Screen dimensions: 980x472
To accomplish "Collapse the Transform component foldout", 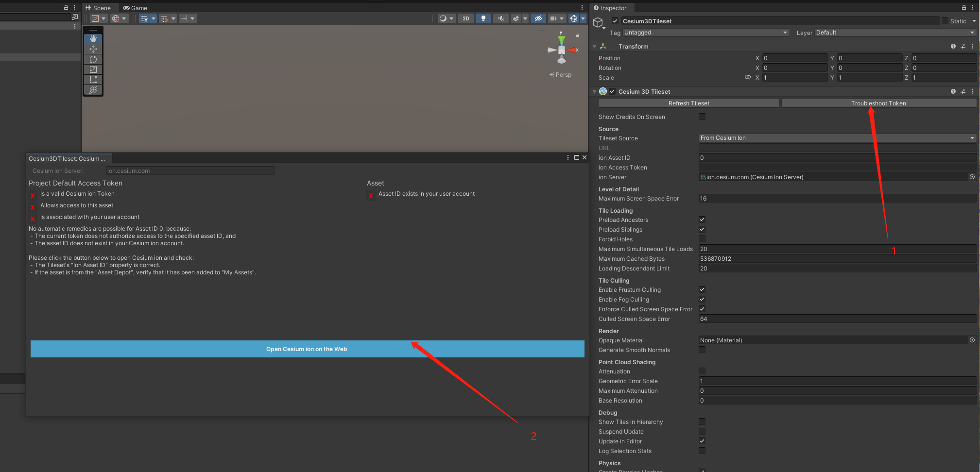I will tap(595, 46).
